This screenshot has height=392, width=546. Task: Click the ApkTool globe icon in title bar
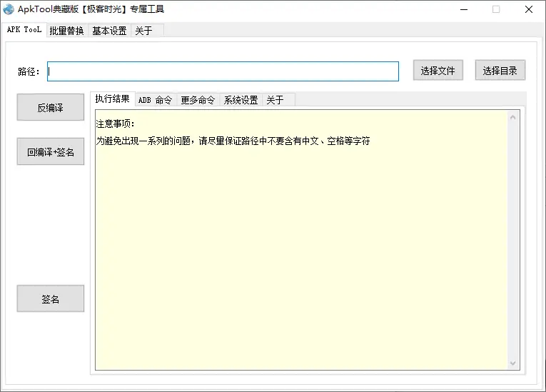point(9,9)
